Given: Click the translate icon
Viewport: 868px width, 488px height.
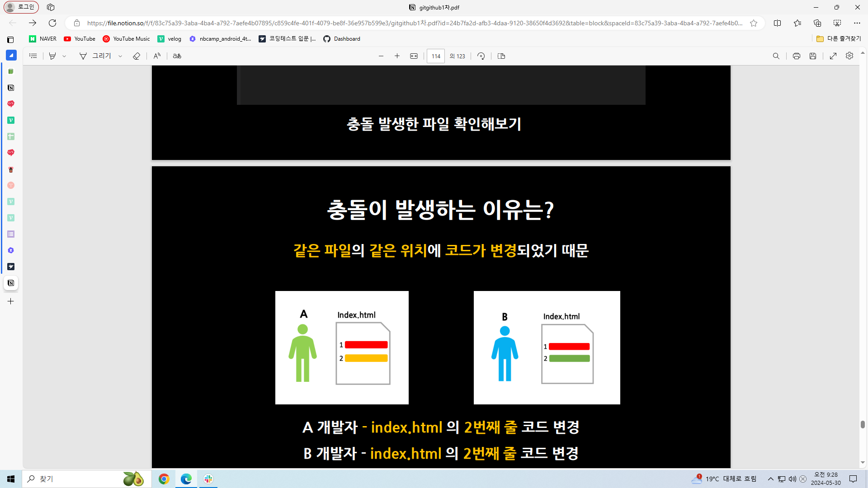Looking at the screenshot, I should [177, 56].
